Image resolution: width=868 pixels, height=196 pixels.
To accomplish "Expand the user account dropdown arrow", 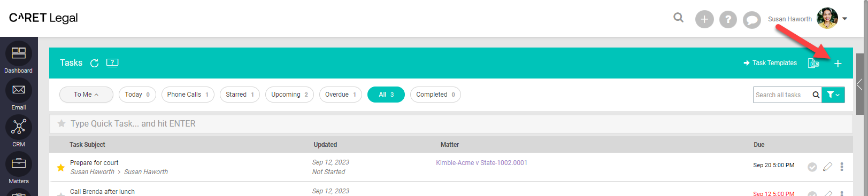I will pyautogui.click(x=845, y=19).
